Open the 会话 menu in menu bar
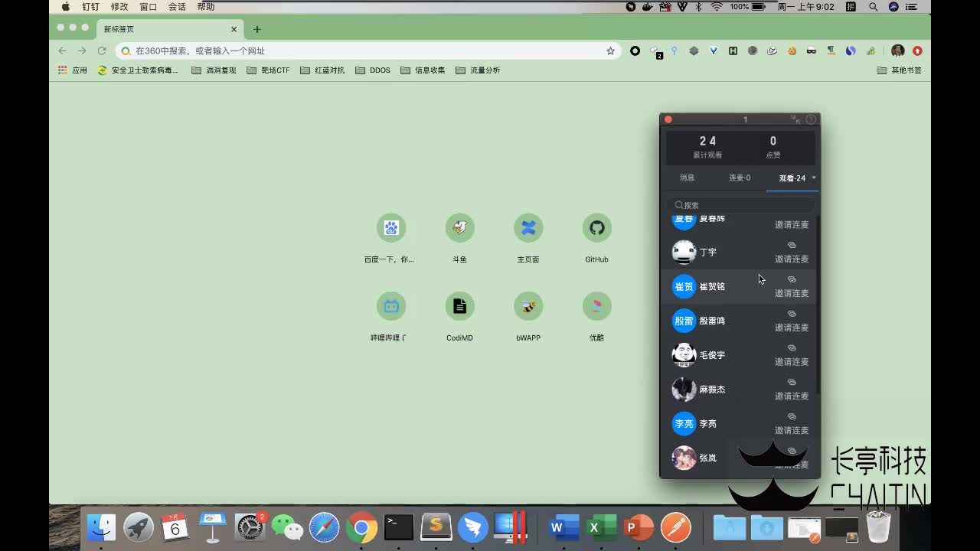980x551 pixels. coord(177,7)
